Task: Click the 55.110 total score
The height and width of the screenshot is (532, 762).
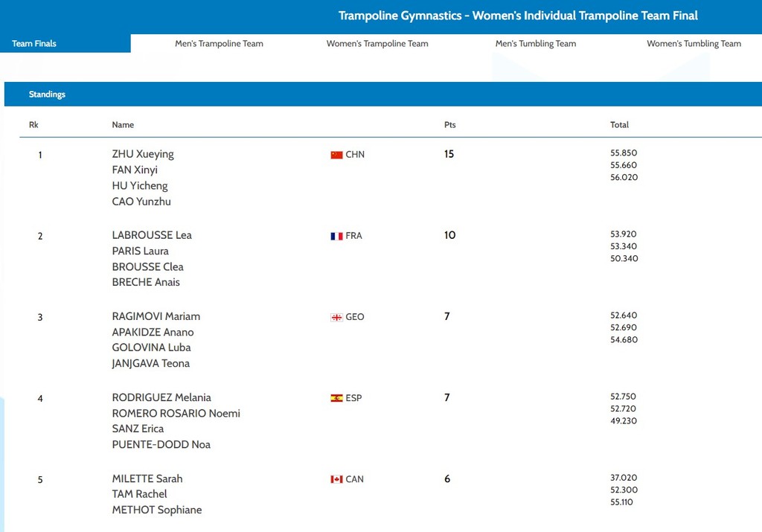Action: (x=621, y=502)
